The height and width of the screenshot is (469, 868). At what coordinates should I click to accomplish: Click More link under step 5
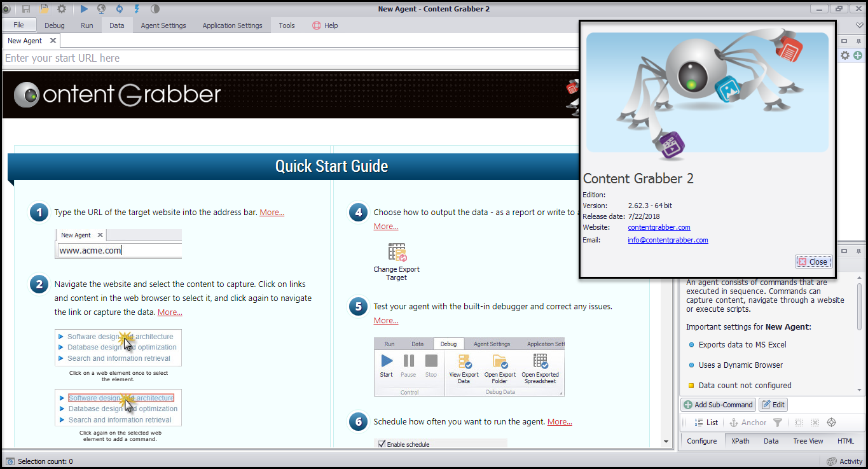click(386, 321)
